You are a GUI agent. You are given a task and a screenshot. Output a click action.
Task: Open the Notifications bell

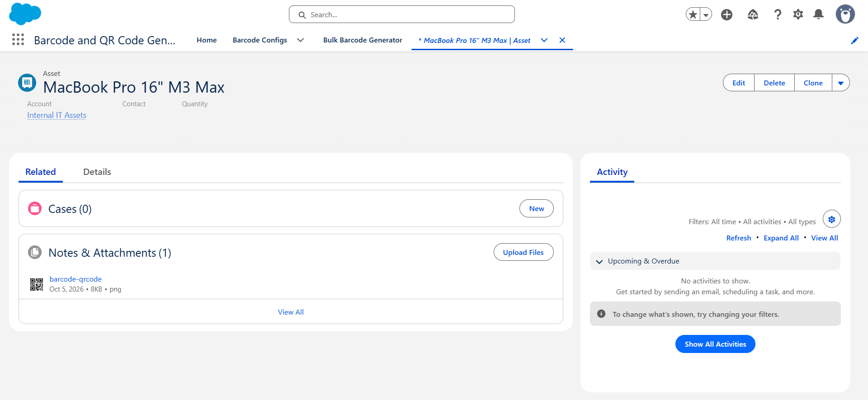coord(818,14)
